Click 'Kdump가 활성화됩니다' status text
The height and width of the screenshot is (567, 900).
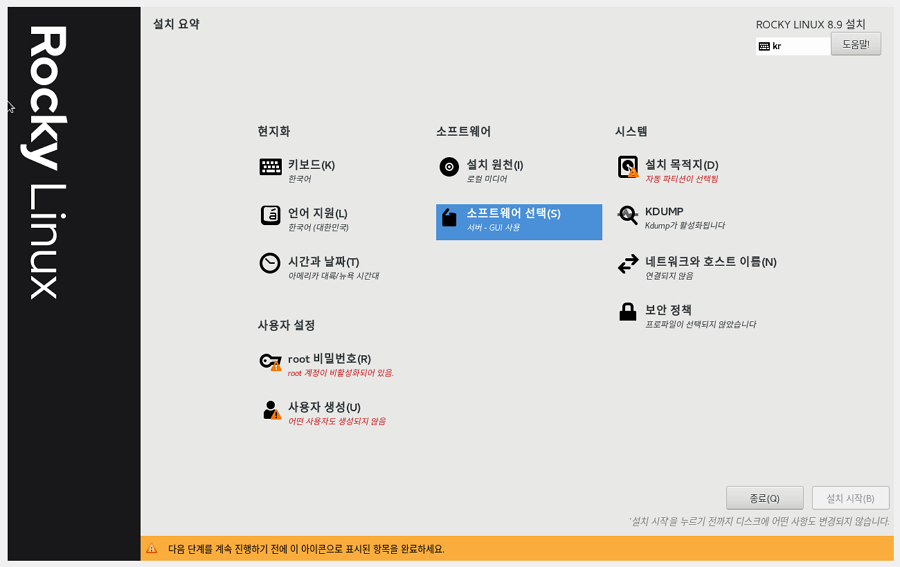685,226
